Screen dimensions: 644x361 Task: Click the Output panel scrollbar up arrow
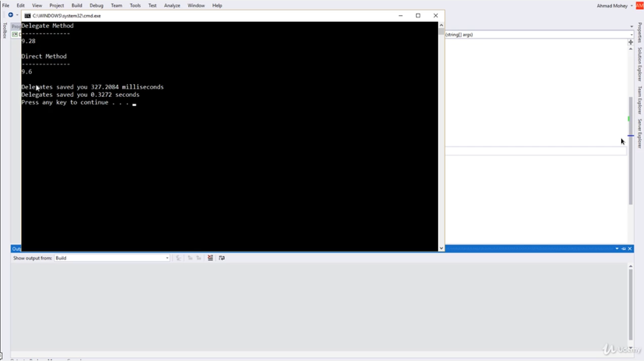click(630, 266)
